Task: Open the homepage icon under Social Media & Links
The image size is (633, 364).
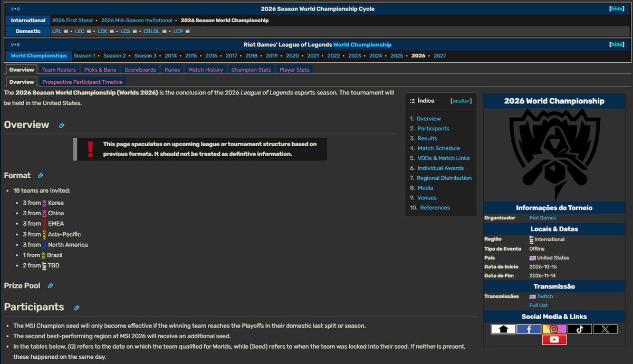Action: click(503, 329)
